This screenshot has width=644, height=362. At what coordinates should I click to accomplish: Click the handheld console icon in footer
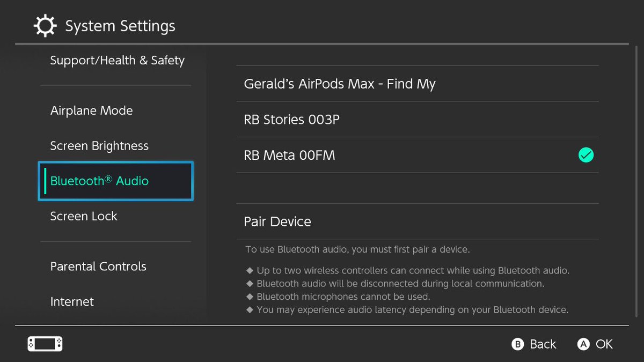click(x=45, y=344)
